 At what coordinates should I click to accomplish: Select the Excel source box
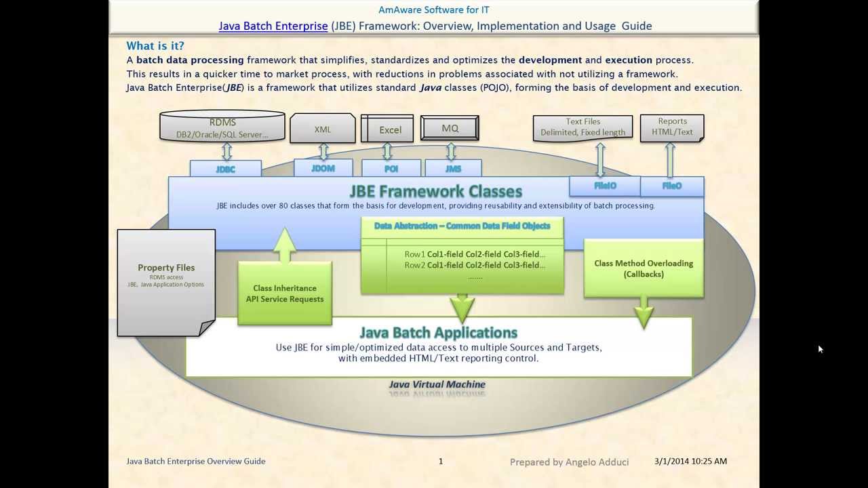387,129
